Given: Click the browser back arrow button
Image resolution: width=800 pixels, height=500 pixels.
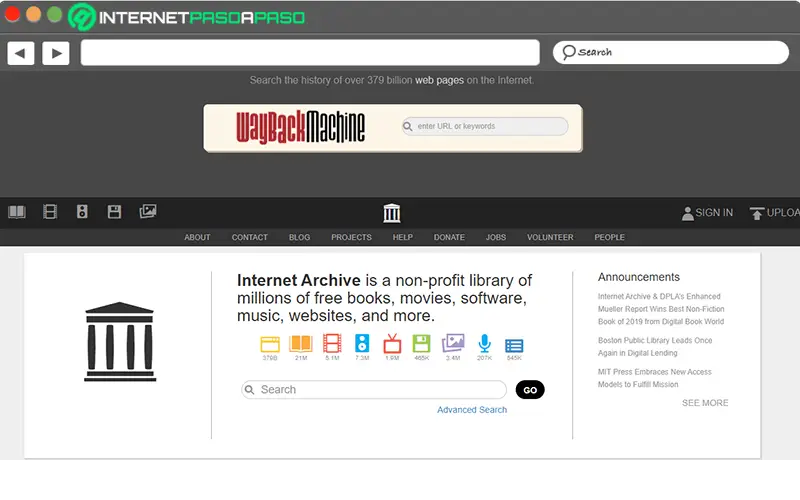Looking at the screenshot, I should coord(21,53).
